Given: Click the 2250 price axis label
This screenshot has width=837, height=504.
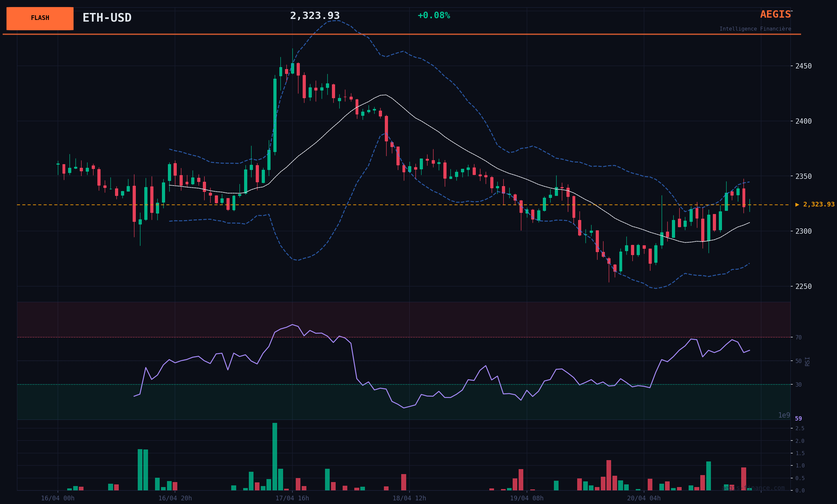Looking at the screenshot, I should pos(803,287).
